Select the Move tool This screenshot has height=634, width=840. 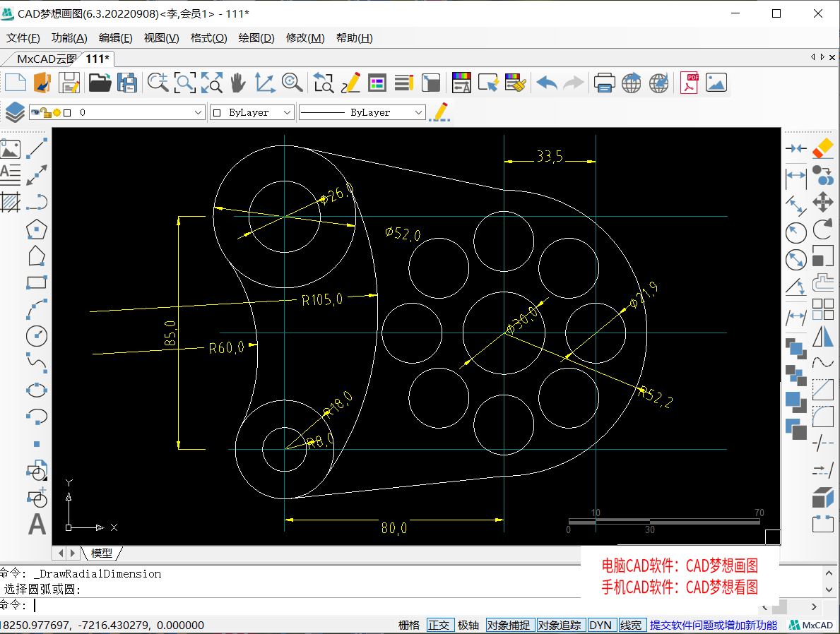tap(823, 202)
